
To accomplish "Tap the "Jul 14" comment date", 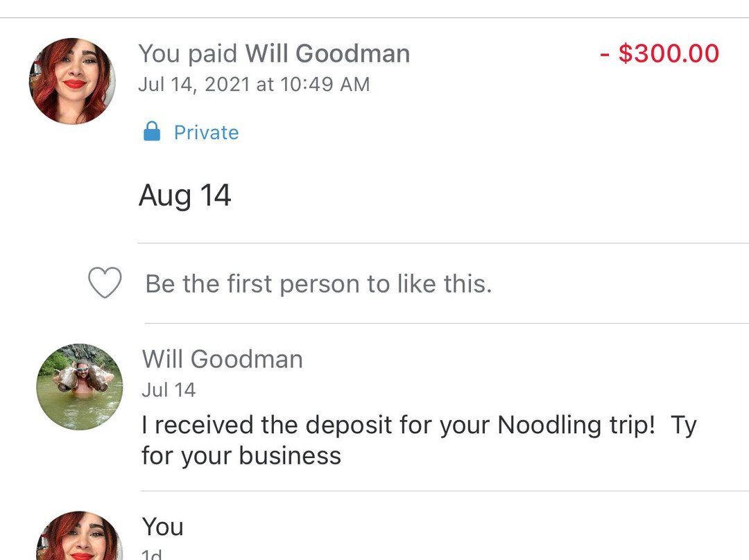I will click(169, 390).
